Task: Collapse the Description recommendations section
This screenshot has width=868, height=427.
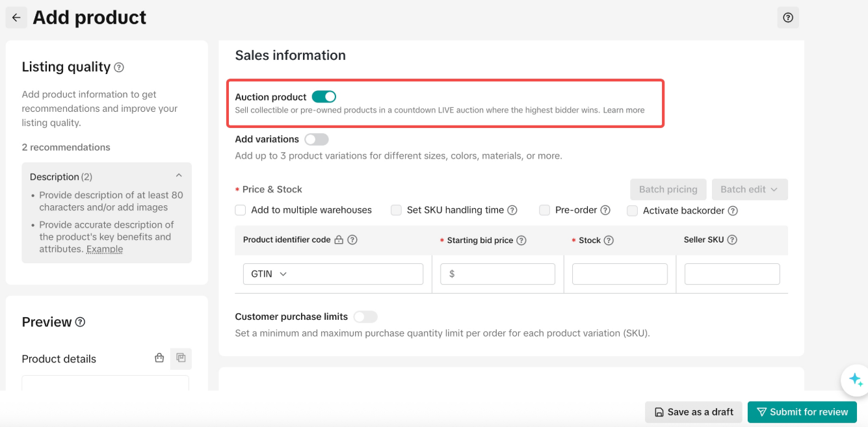Action: 179,176
